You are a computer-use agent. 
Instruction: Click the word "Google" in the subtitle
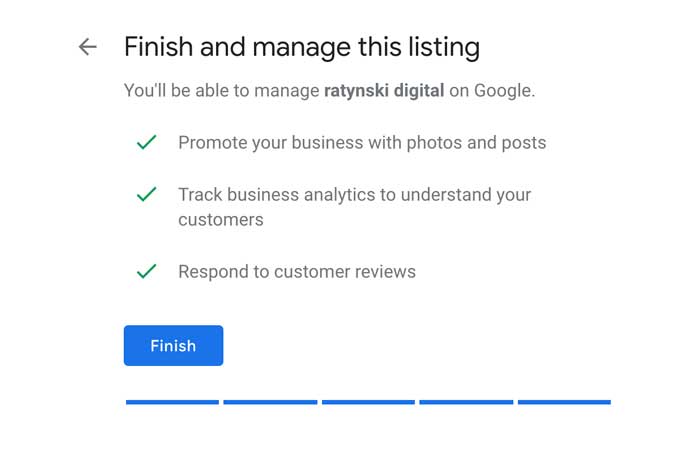pos(503,91)
